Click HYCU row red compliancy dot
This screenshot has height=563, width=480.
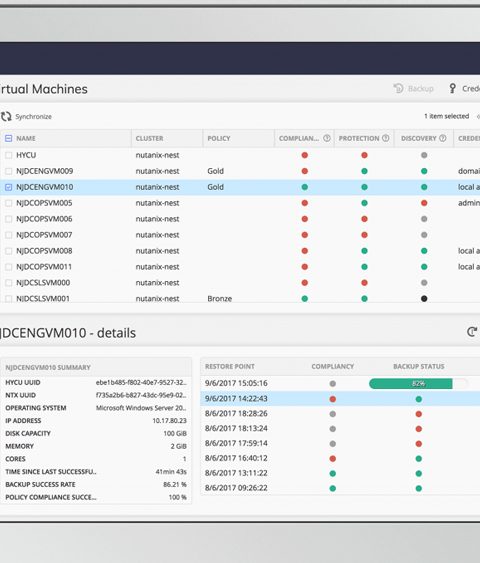click(305, 155)
